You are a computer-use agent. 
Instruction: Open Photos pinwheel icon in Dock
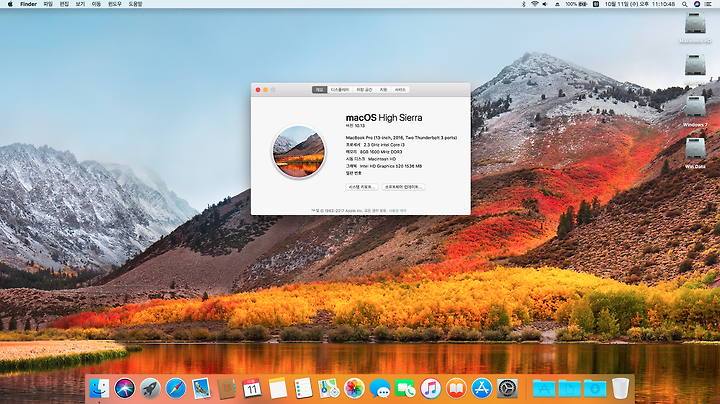tap(354, 388)
